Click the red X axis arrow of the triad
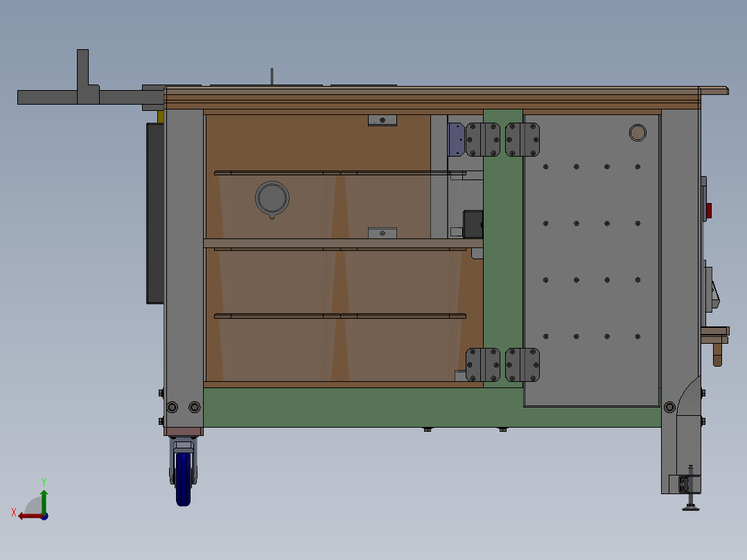This screenshot has width=747, height=560. tap(30, 516)
